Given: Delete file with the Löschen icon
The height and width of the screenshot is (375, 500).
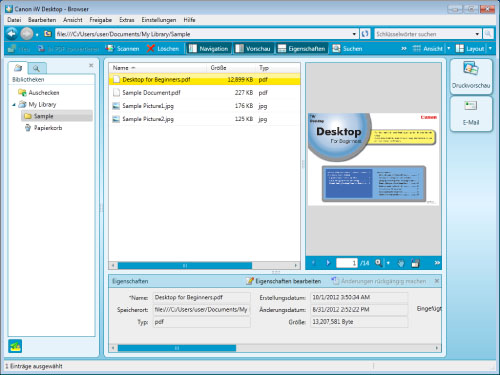Looking at the screenshot, I should (x=151, y=49).
